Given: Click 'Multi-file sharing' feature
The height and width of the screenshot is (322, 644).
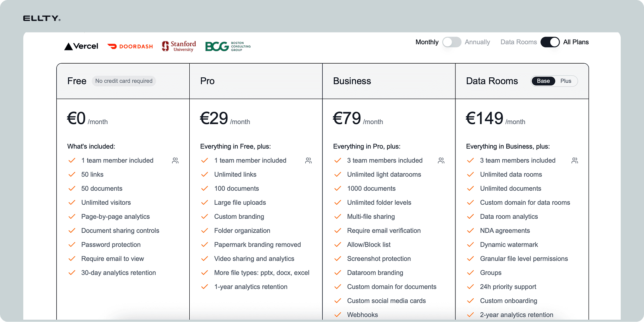Looking at the screenshot, I should [371, 217].
